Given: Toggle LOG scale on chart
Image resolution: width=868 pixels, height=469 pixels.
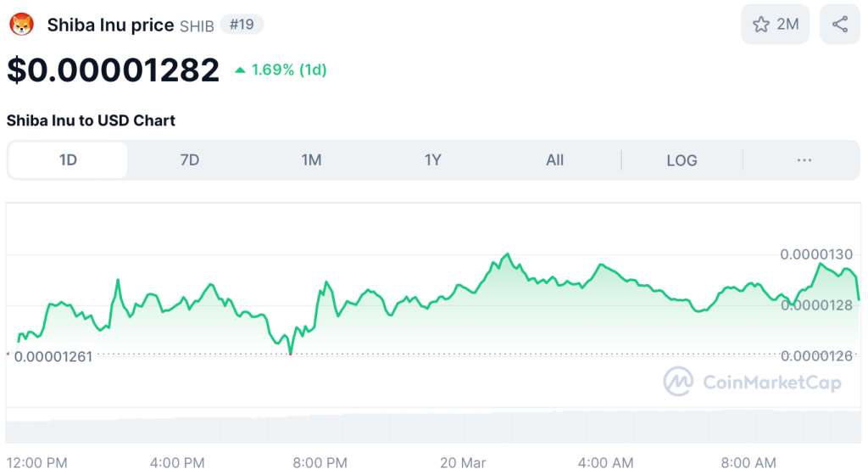Looking at the screenshot, I should tap(682, 160).
